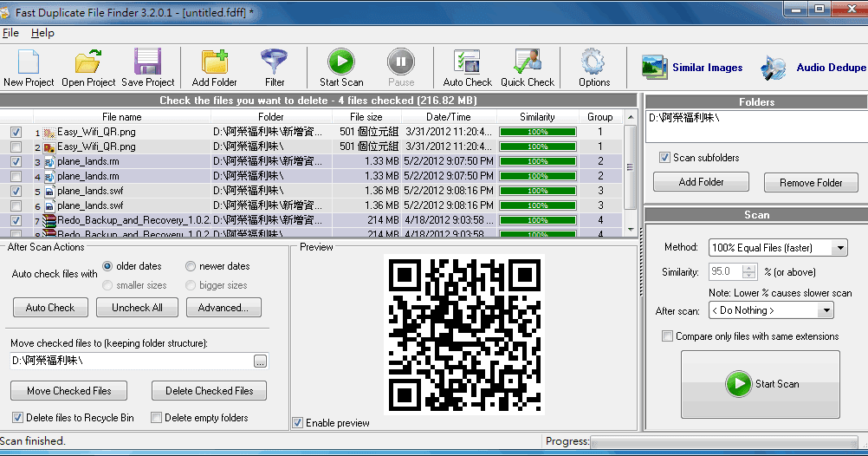This screenshot has width=868, height=456.
Task: Click the Uncheck All button
Action: point(137,308)
